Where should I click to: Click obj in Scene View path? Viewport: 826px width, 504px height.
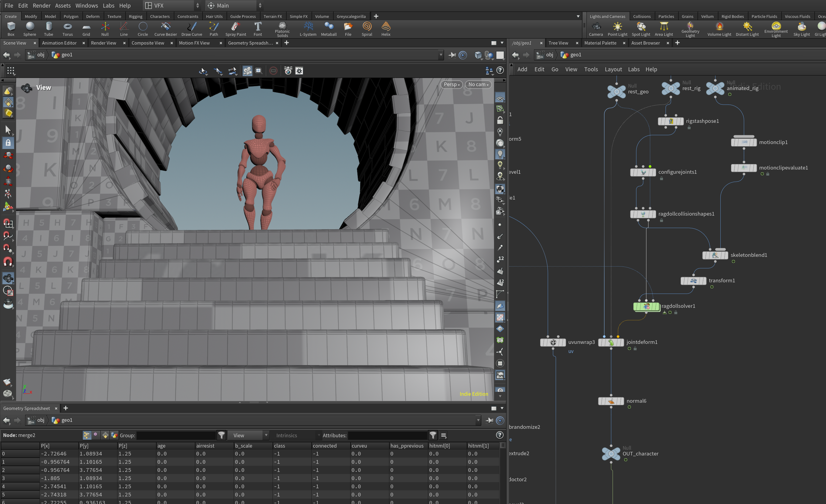(x=41, y=55)
